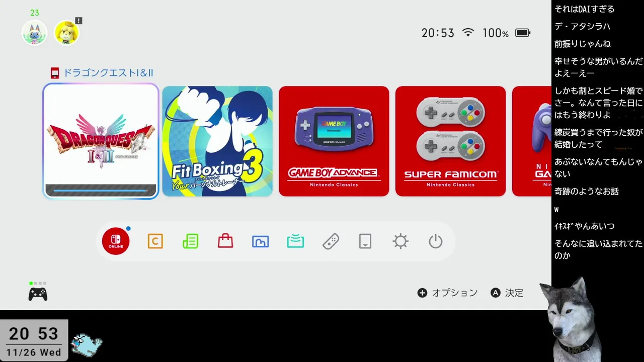Click chat message 前振りじゃんね

point(583,44)
